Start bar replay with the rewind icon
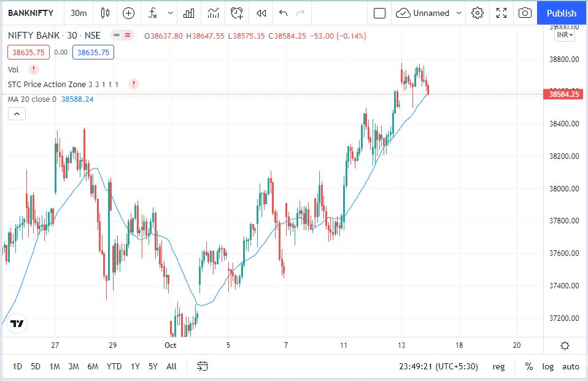This screenshot has width=588, height=381. point(261,13)
